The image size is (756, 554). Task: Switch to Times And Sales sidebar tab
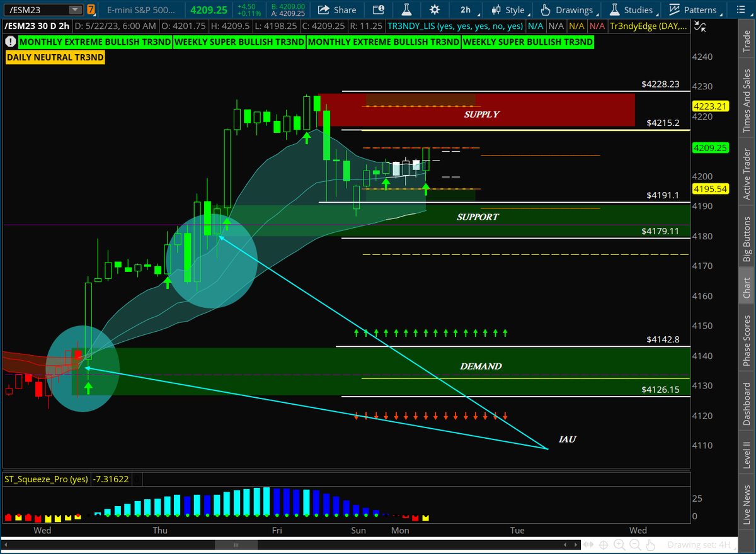pos(747,101)
